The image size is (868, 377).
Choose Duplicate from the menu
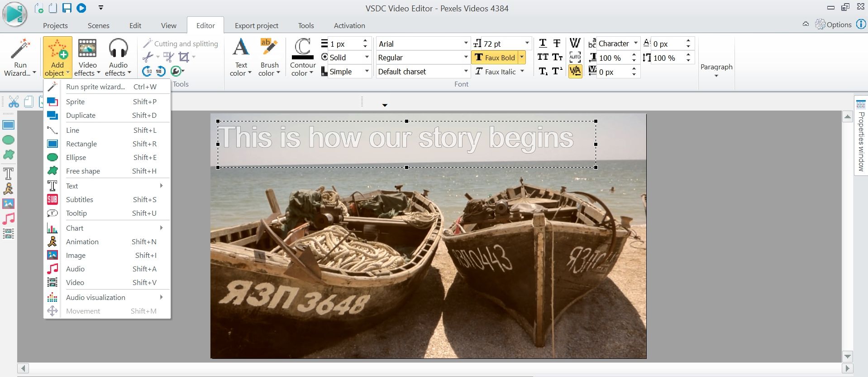[107, 115]
